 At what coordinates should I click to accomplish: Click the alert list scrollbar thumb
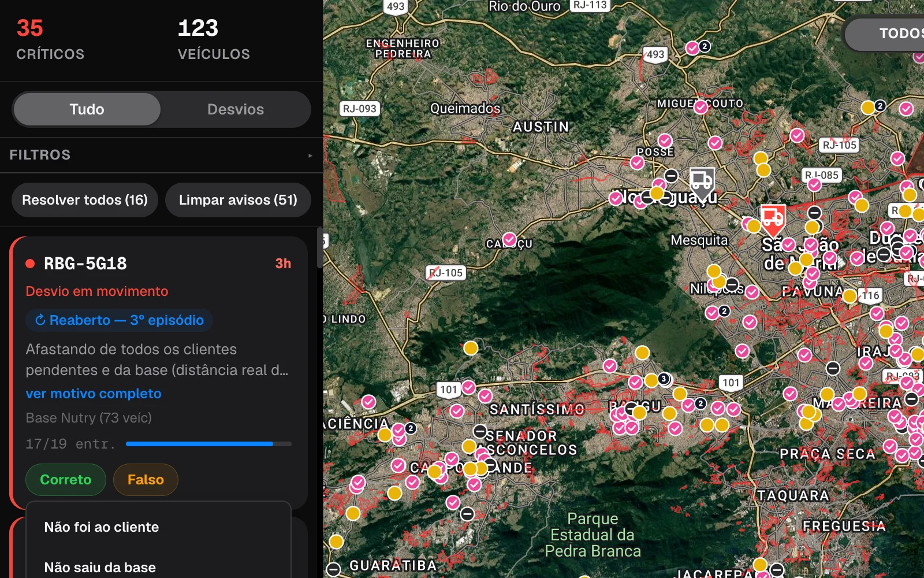coord(320,247)
